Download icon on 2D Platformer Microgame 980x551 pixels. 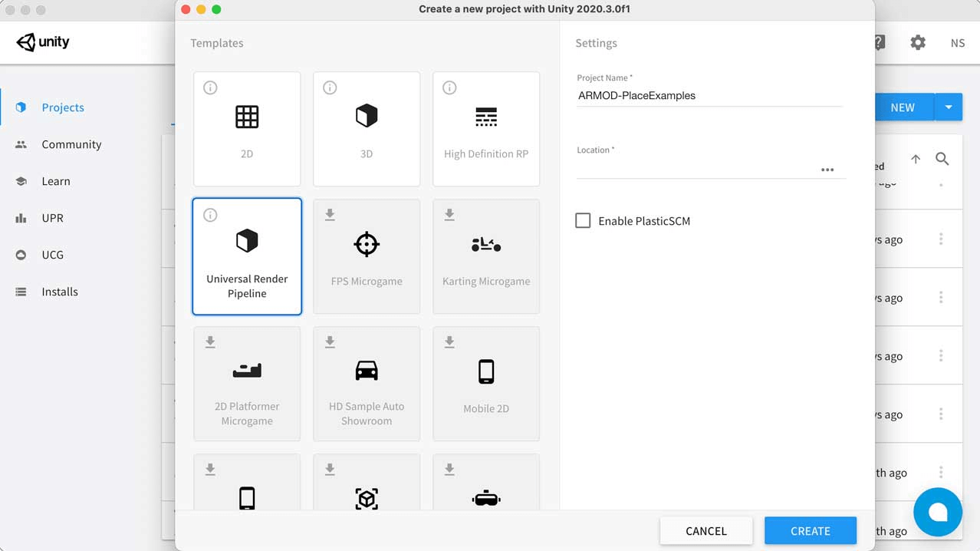pos(210,342)
